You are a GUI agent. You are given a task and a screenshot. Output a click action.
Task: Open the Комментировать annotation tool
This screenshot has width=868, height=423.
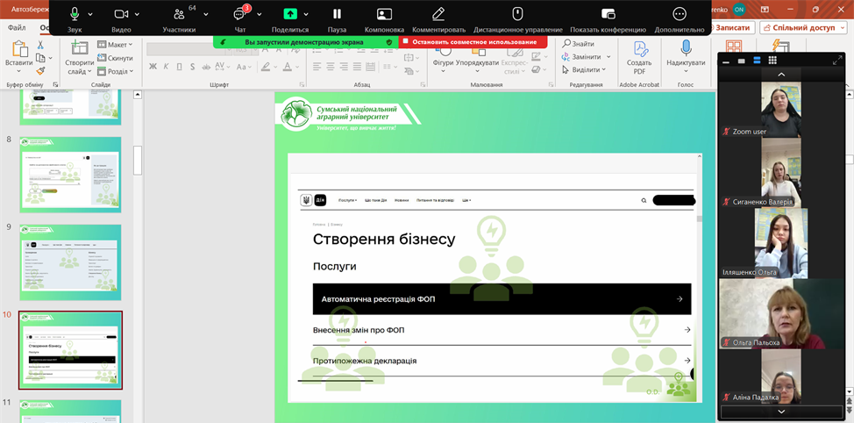[438, 14]
